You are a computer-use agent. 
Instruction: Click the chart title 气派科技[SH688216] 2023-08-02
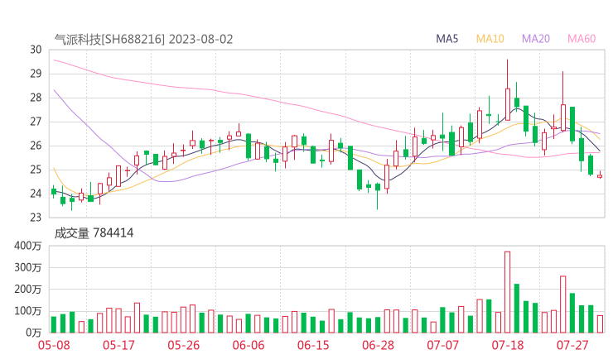coord(143,40)
